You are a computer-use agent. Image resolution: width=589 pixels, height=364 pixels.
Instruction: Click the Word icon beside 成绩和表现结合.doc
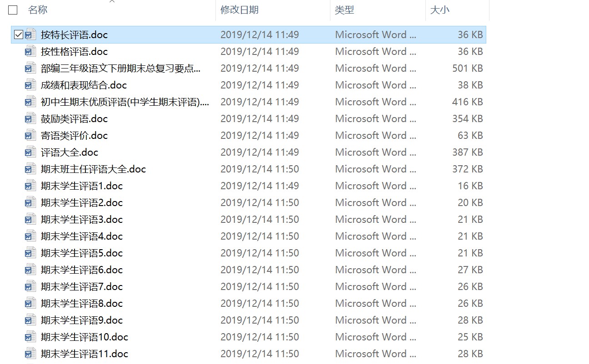coord(30,85)
